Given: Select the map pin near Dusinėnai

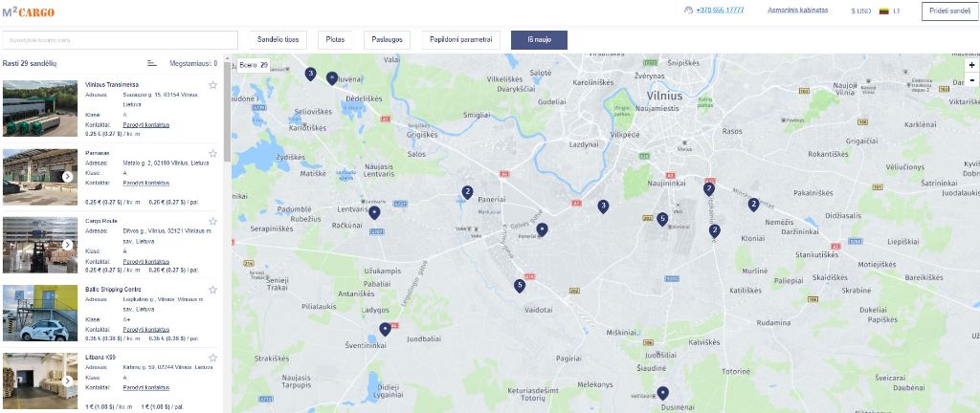Looking at the screenshot, I should (x=662, y=393).
